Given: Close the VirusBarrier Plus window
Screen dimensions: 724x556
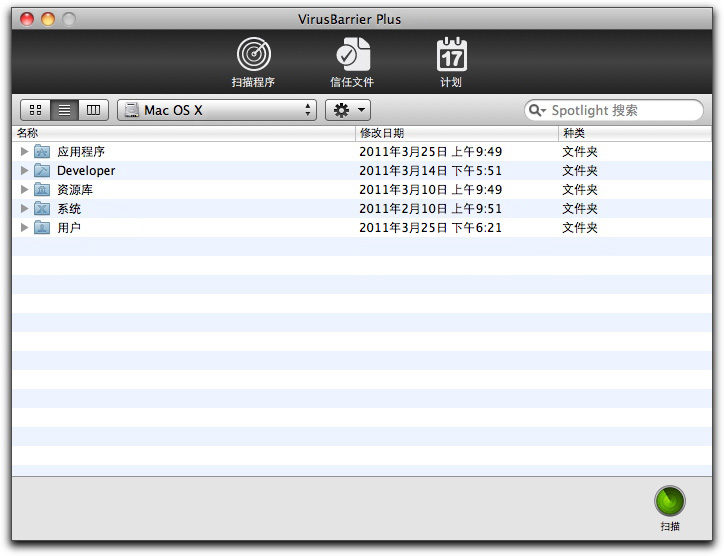Looking at the screenshot, I should point(27,19).
